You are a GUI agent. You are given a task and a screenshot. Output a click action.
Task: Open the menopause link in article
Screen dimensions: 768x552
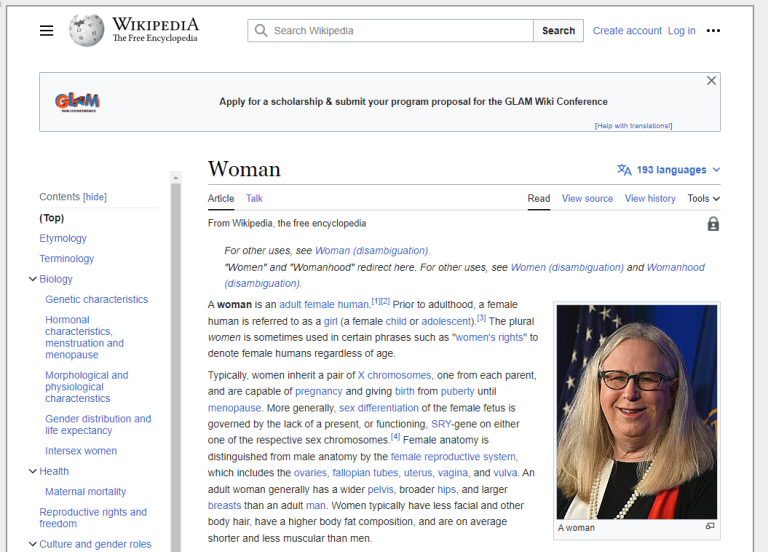(234, 408)
